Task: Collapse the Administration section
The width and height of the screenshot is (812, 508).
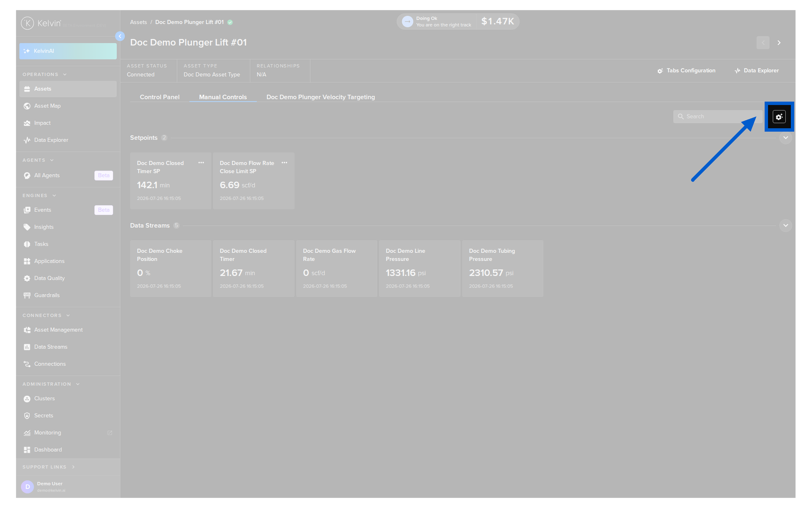Action: (x=78, y=384)
